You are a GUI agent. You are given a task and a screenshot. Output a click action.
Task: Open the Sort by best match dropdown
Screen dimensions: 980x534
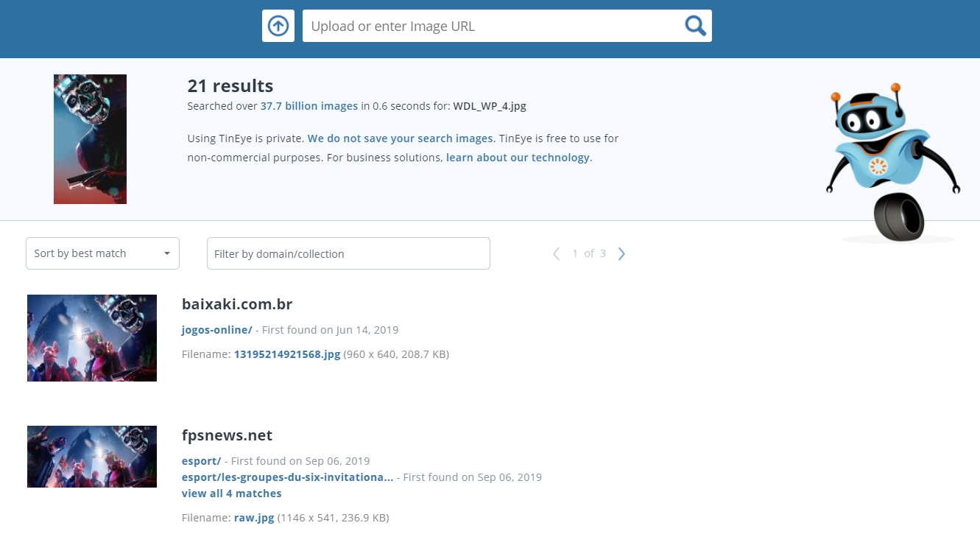pos(102,253)
